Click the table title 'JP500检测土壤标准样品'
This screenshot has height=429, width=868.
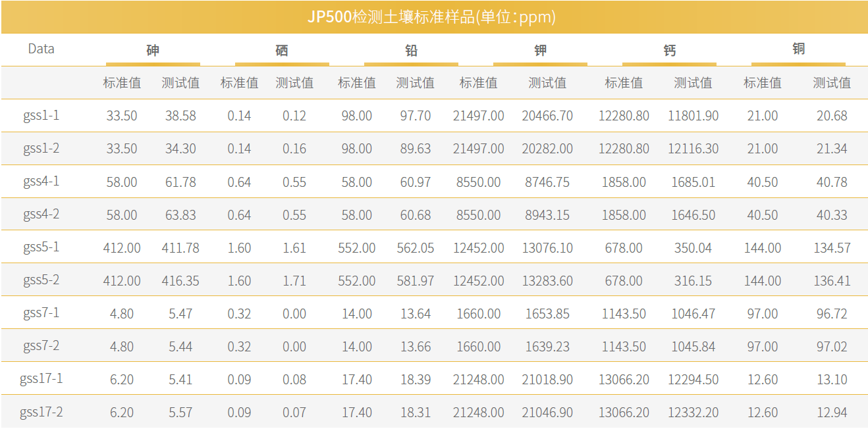click(x=391, y=17)
